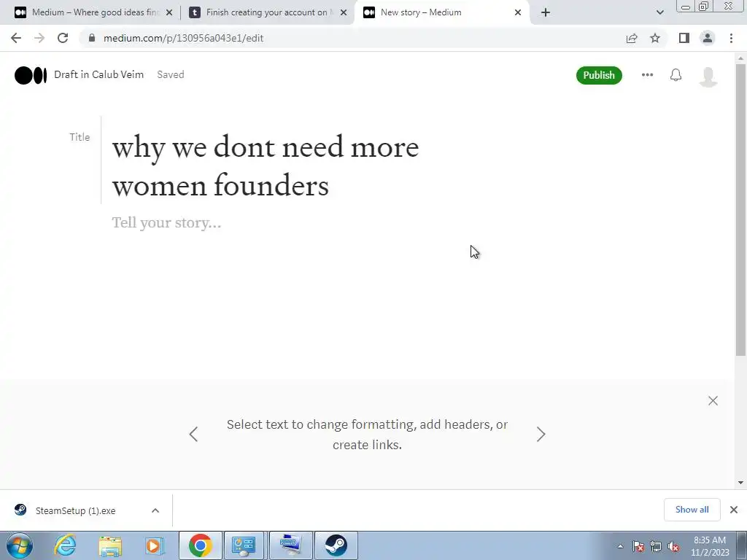Screen dimensions: 747x560
Task: Click the network tray icon
Action: click(x=656, y=546)
